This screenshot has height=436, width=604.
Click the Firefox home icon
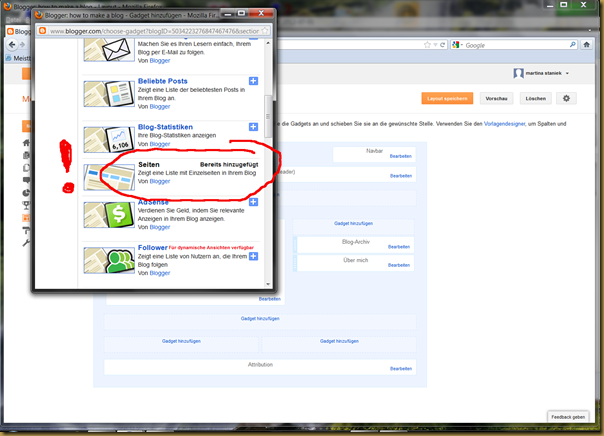[587, 45]
